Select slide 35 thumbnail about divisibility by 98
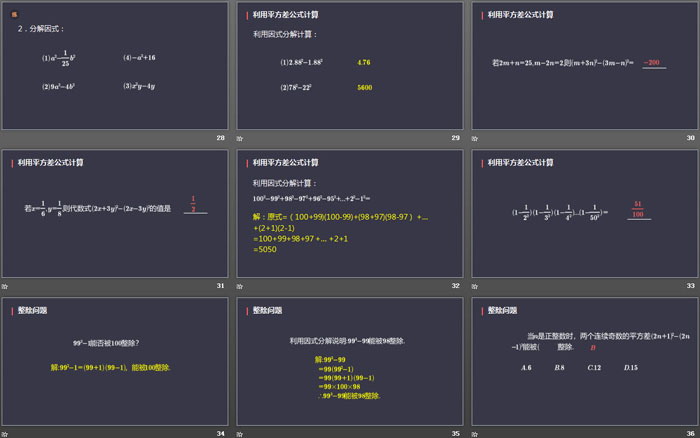 point(350,361)
